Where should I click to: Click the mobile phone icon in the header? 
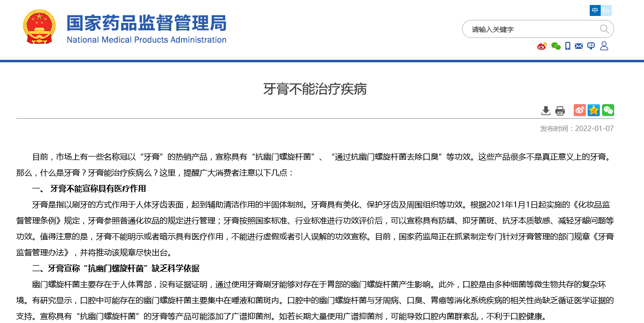568,46
